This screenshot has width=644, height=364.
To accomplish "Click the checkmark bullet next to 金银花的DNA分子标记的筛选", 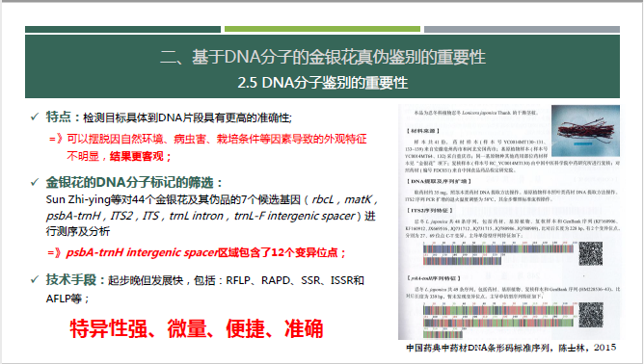I will [x=35, y=182].
